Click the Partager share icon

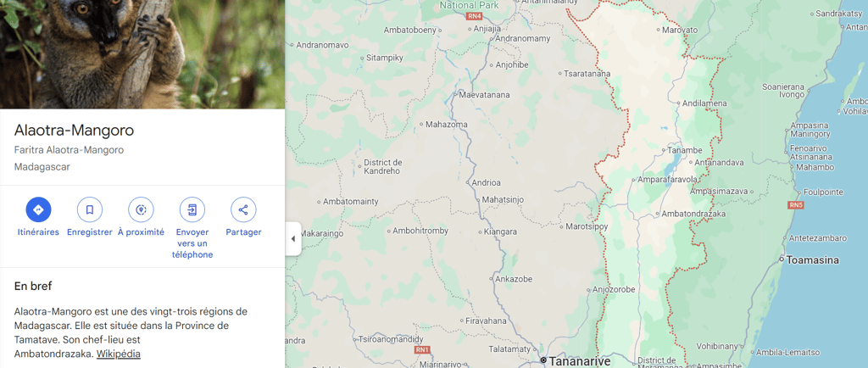click(243, 209)
